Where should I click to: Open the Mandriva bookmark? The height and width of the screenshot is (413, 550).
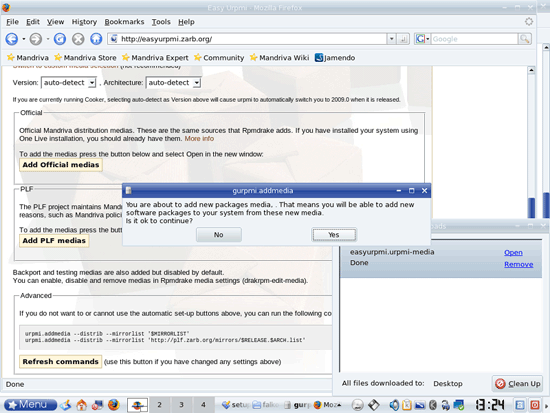pos(28,58)
